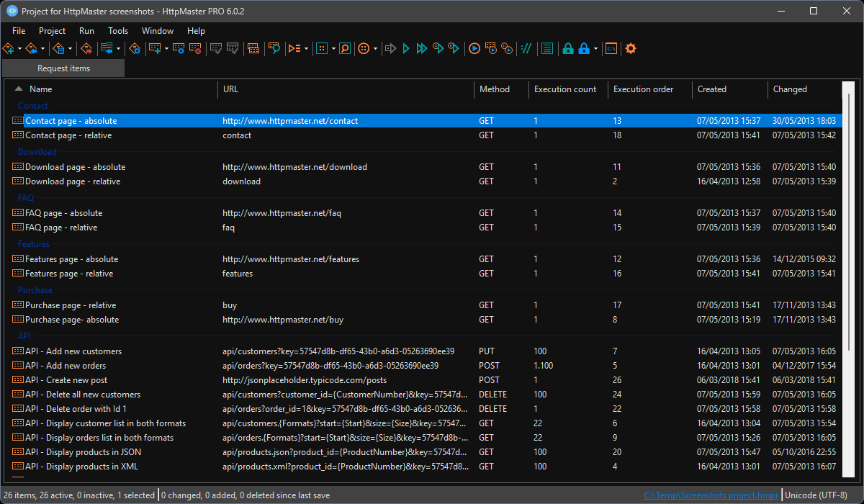Viewport: 864px width, 504px height.
Task: Open the Window menu
Action: coord(158,31)
